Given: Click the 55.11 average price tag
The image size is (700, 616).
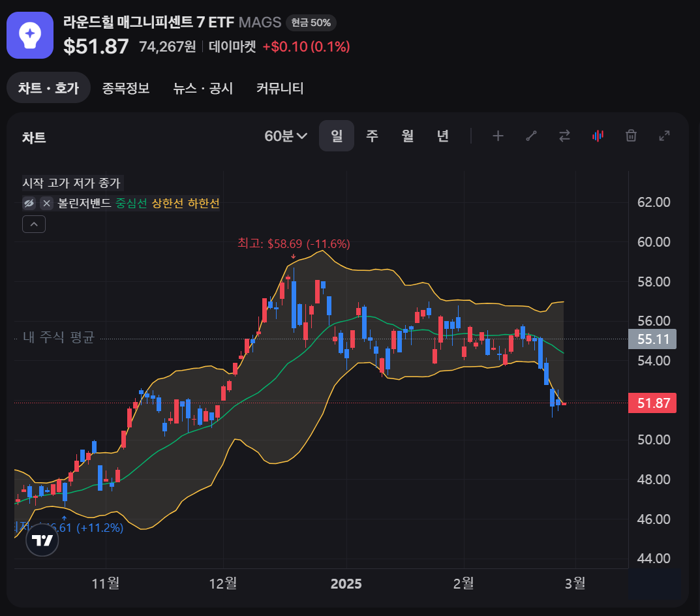Looking at the screenshot, I should tap(652, 339).
